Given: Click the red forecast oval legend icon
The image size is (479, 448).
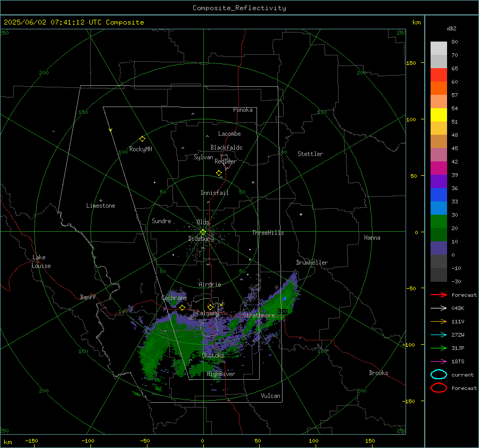Looking at the screenshot, I should (x=439, y=388).
